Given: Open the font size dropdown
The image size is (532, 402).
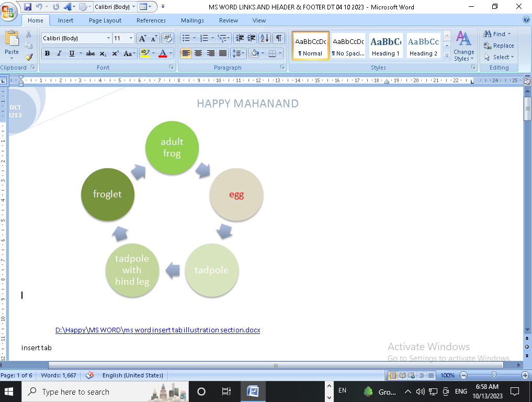Looking at the screenshot, I should coord(131,38).
